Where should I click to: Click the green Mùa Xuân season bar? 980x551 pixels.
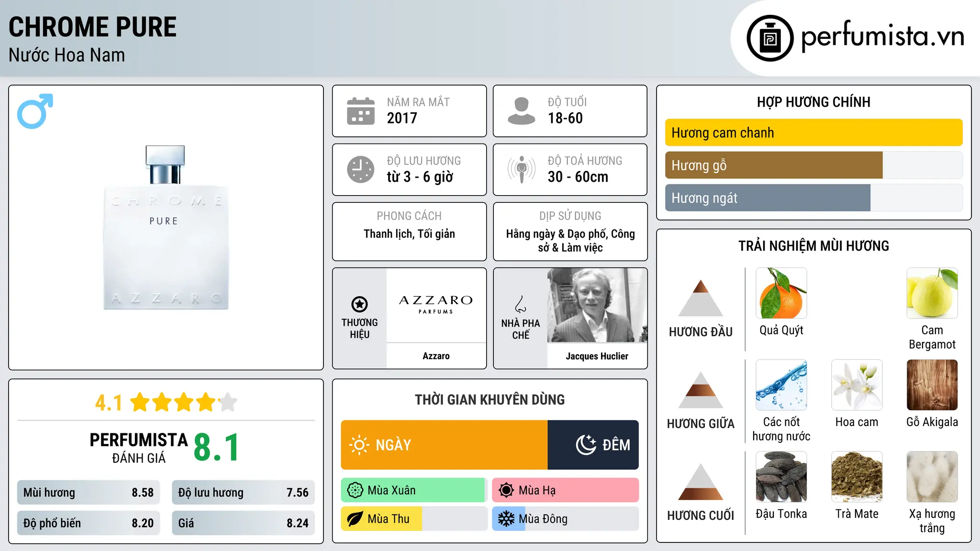(413, 490)
